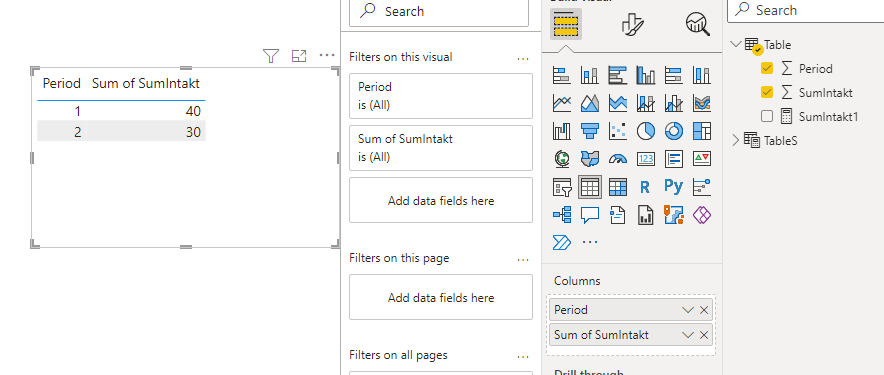Select the stacked bar chart visual
Image resolution: width=884 pixels, height=375 pixels.
pos(562,75)
